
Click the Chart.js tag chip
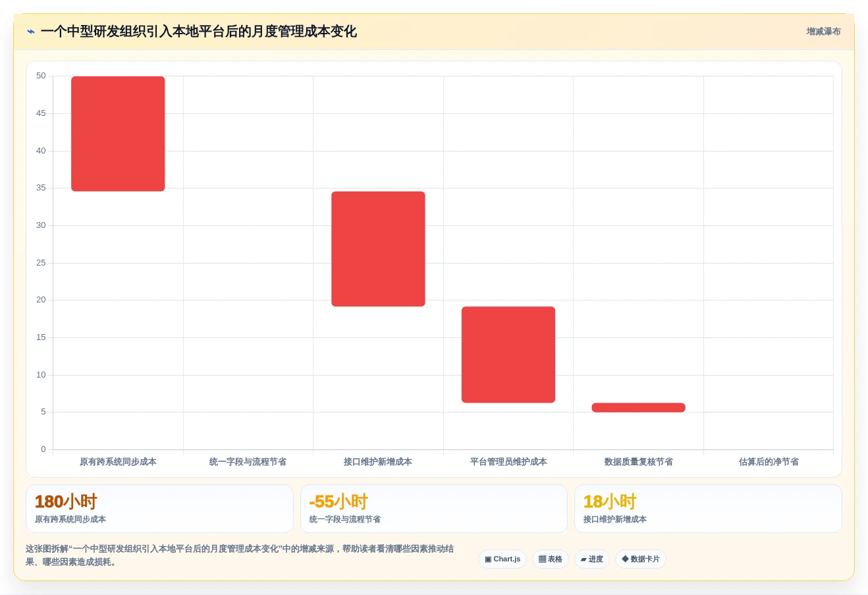pos(502,559)
